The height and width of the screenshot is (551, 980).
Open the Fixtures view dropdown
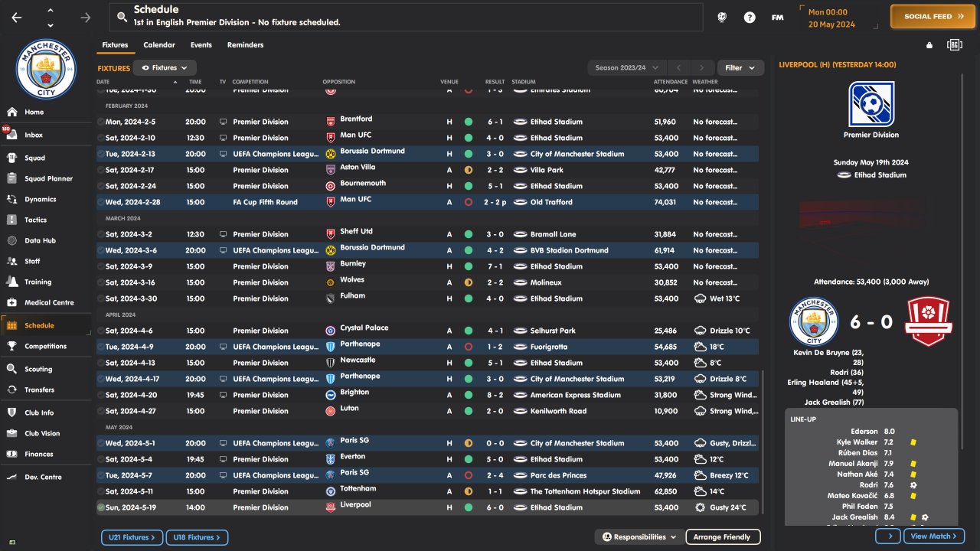click(165, 68)
